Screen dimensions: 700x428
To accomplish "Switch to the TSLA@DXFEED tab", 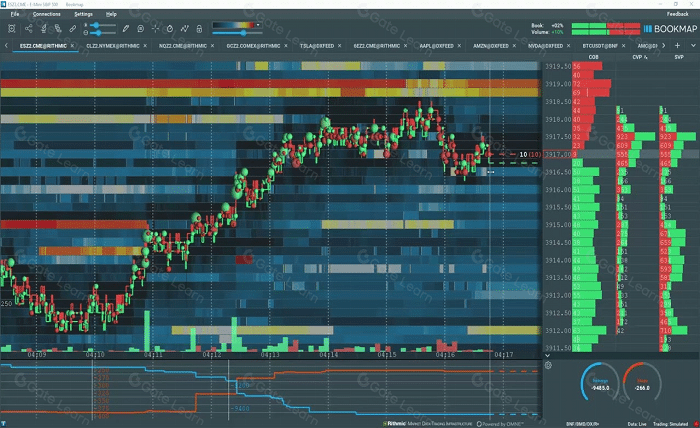I will point(317,46).
